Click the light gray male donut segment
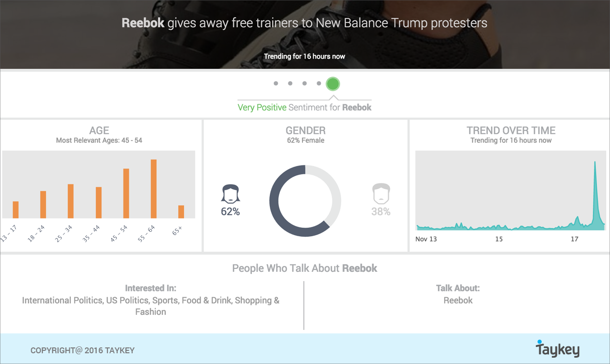Image resolution: width=610 pixels, height=364 pixels. [x=332, y=190]
